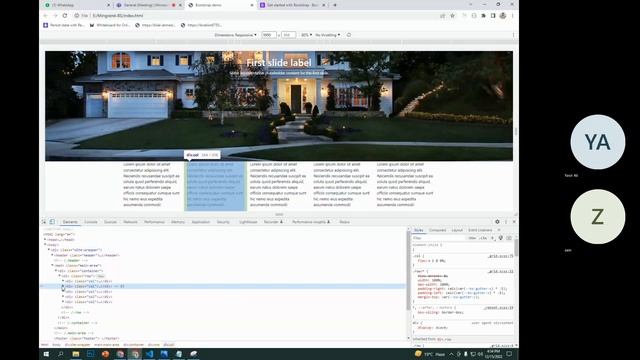This screenshot has width=640, height=360.
Task: Go back using the browser back arrow
Action: [x=45, y=16]
